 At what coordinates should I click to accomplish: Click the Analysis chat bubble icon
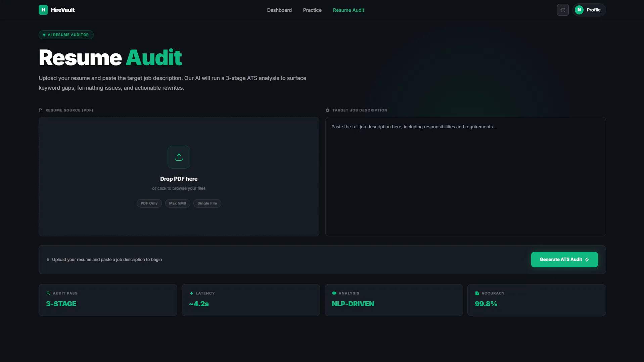(x=334, y=293)
